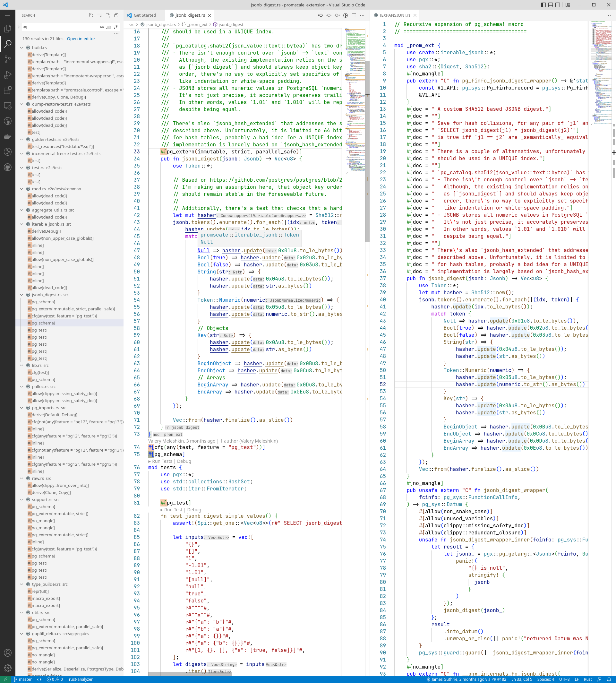Collapse all search results icon

[116, 15]
